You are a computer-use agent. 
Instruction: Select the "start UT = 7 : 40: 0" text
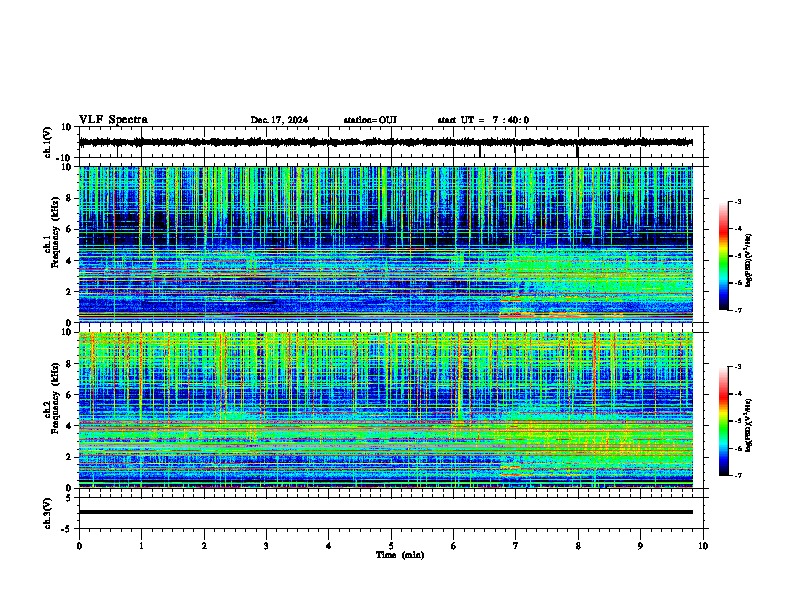click(483, 120)
